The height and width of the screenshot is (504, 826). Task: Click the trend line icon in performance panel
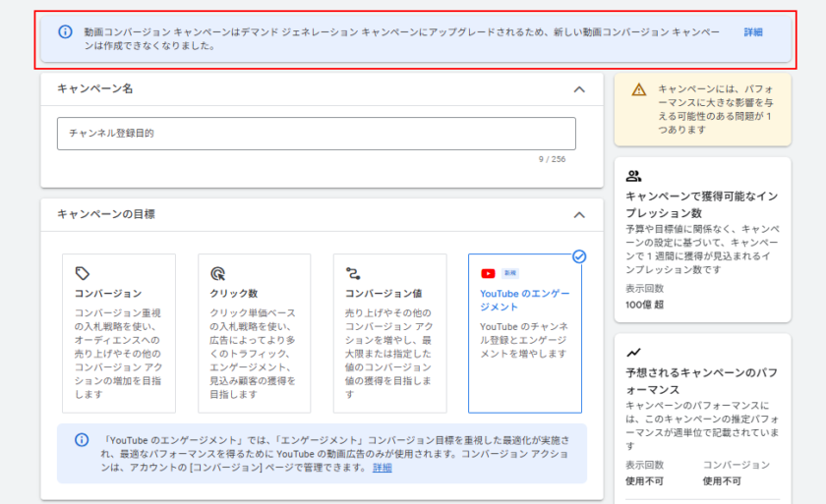[633, 352]
